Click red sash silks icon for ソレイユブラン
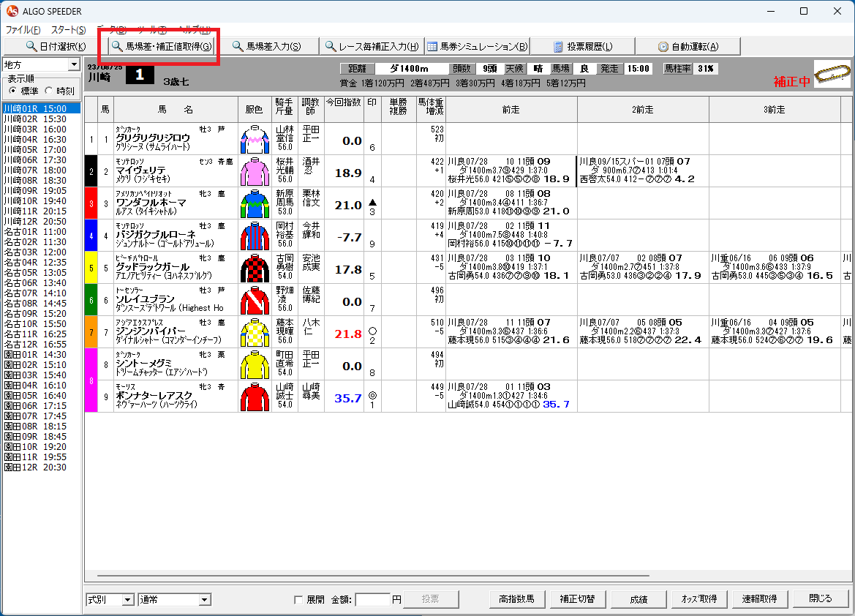This screenshot has width=855, height=616. (x=255, y=301)
